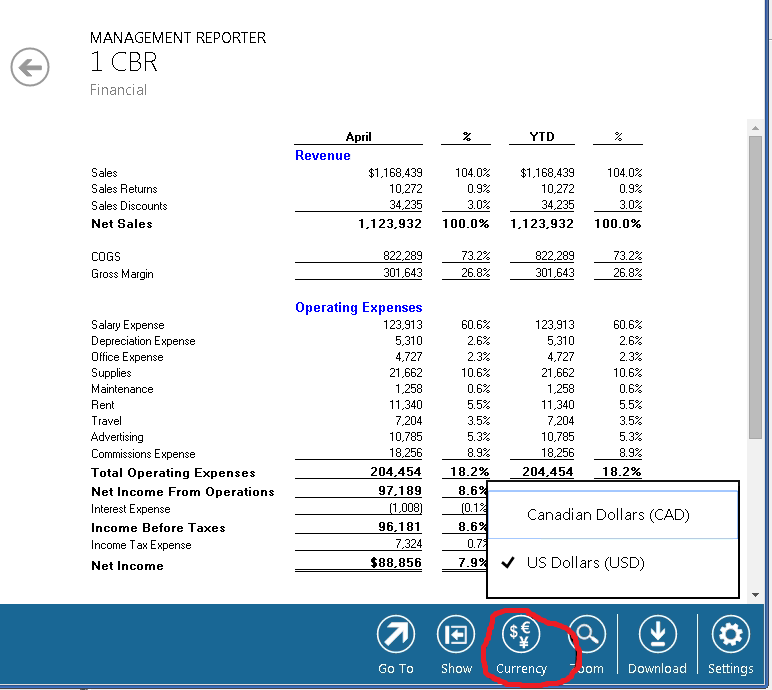Select the Sales Discounts row label

pyautogui.click(x=129, y=206)
